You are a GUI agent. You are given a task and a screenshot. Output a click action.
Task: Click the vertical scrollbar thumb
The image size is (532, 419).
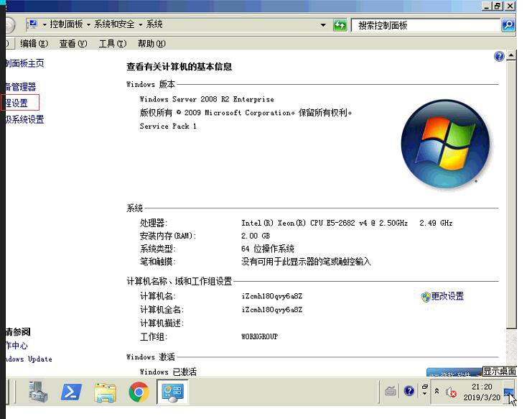[511, 195]
